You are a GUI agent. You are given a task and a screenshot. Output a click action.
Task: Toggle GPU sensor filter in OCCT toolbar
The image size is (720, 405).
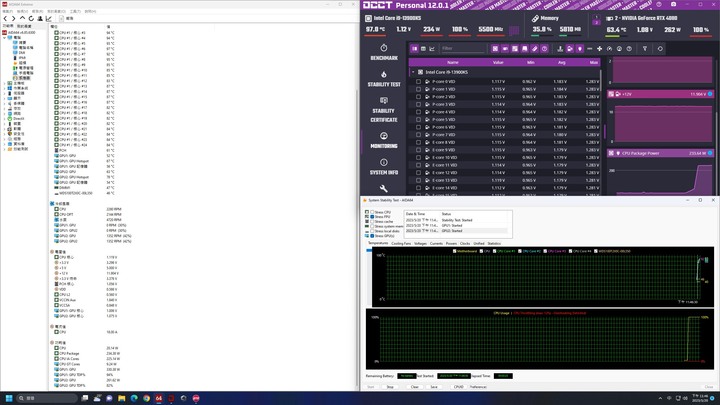[x=505, y=49]
